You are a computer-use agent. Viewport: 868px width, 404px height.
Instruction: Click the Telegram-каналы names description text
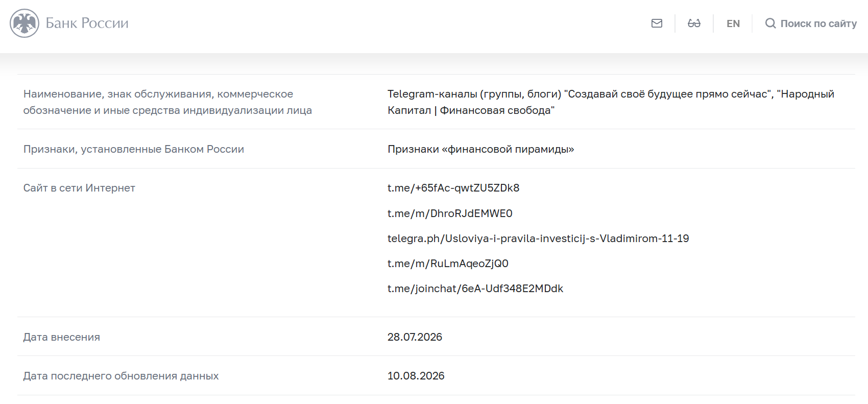(611, 102)
